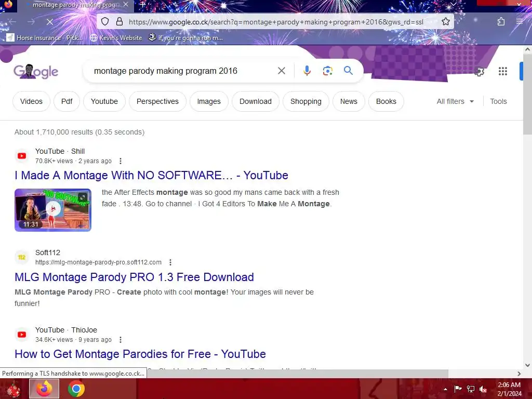Go back to the previous page
The height and width of the screenshot is (399, 532).
[12, 22]
